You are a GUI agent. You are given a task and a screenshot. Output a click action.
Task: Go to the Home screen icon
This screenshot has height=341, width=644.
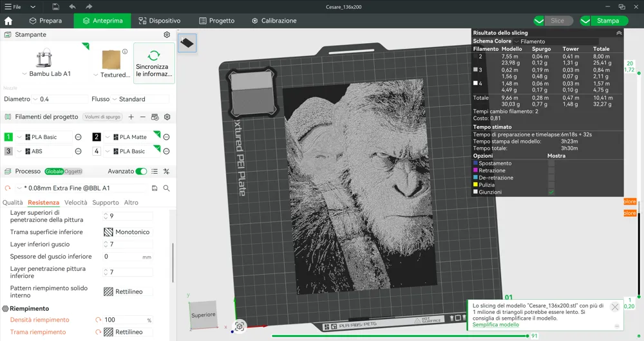8,21
